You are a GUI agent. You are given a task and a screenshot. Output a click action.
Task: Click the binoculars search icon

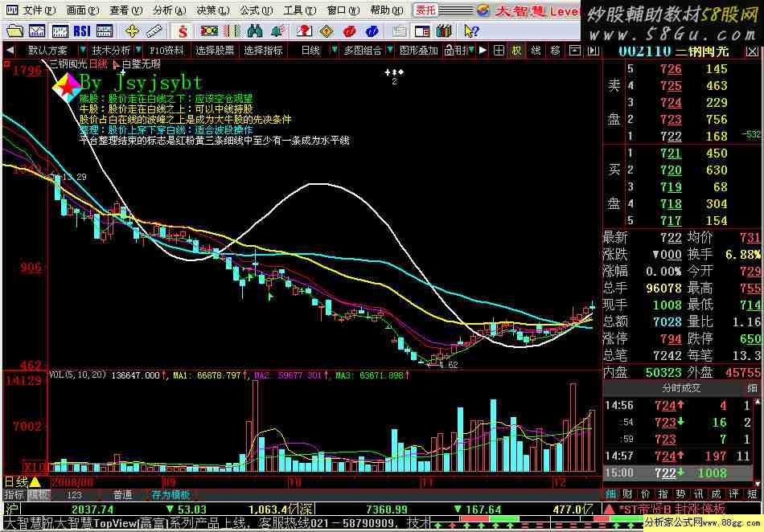point(255,31)
